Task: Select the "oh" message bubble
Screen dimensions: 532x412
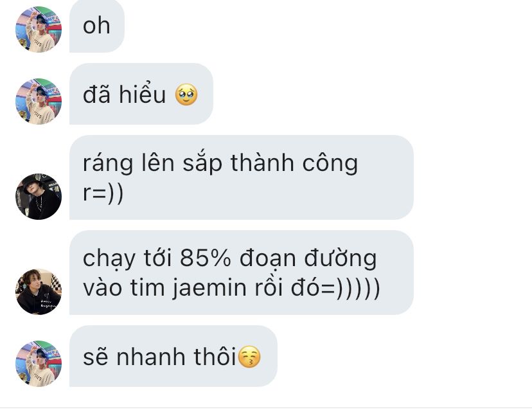Action: pos(97,26)
